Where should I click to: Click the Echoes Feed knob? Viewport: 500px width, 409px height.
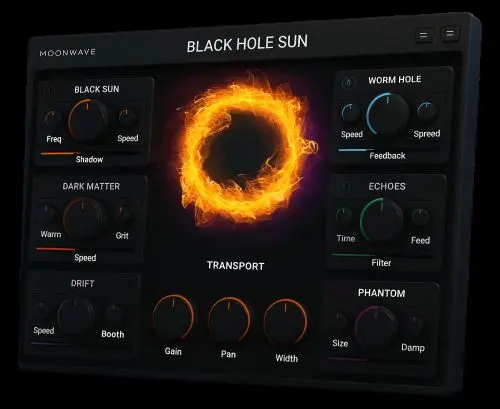(421, 218)
